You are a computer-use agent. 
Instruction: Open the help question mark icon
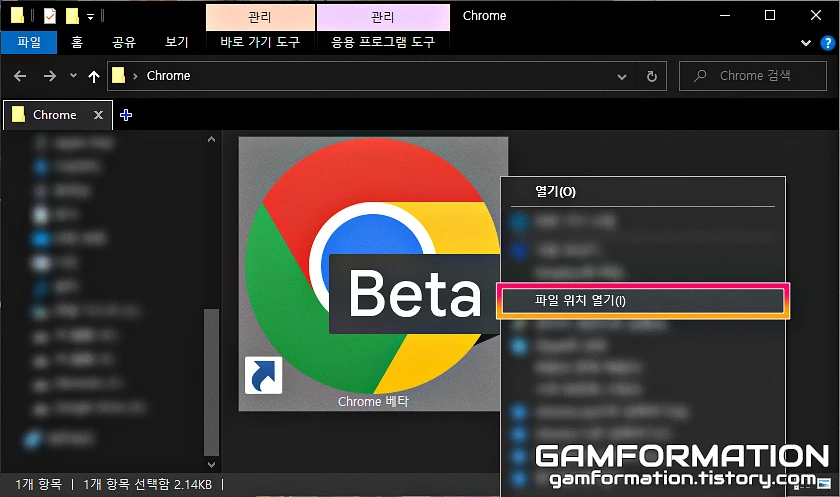click(828, 43)
